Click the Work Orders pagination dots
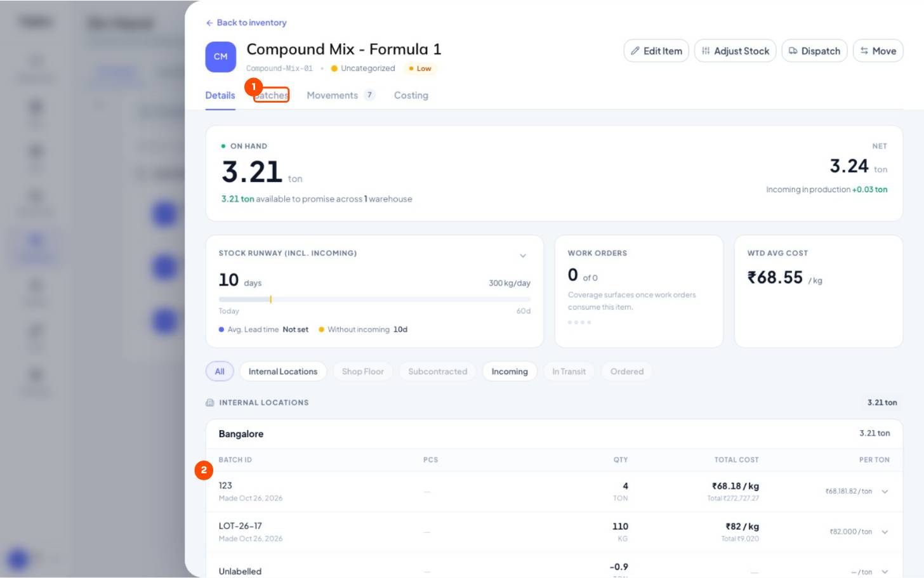924x578 pixels. 579,322
